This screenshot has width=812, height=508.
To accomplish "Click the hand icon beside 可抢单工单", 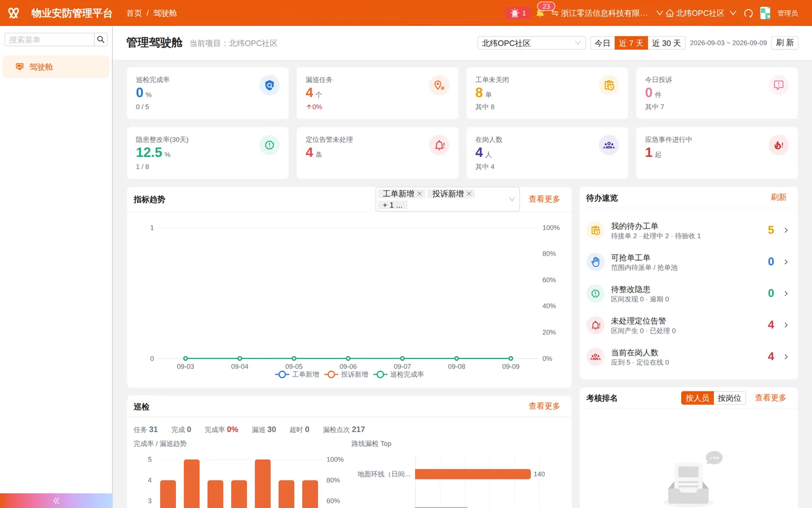I will point(595,262).
